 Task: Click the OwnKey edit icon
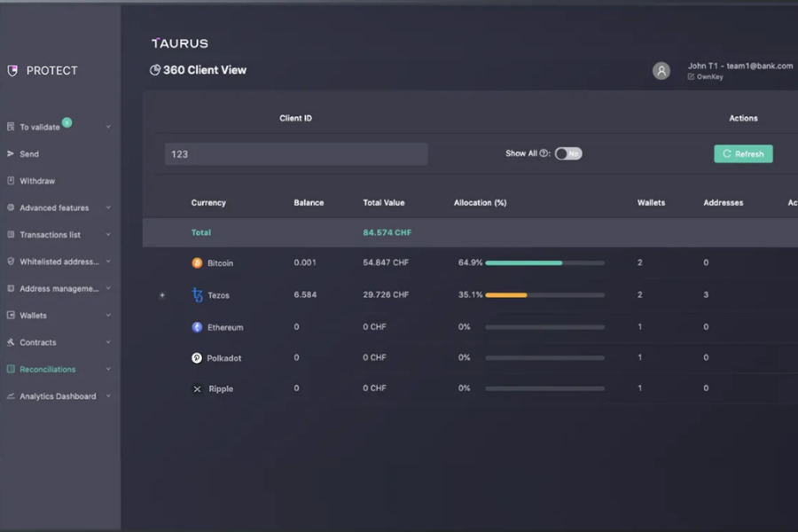coord(691,77)
